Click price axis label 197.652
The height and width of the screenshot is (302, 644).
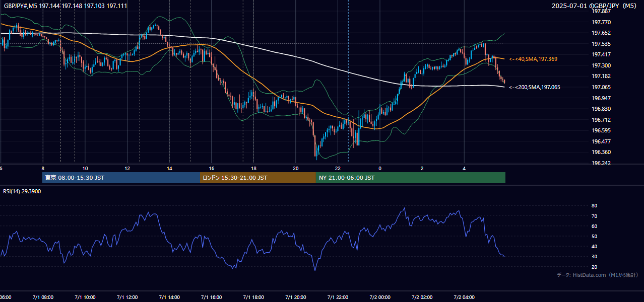tap(601, 33)
